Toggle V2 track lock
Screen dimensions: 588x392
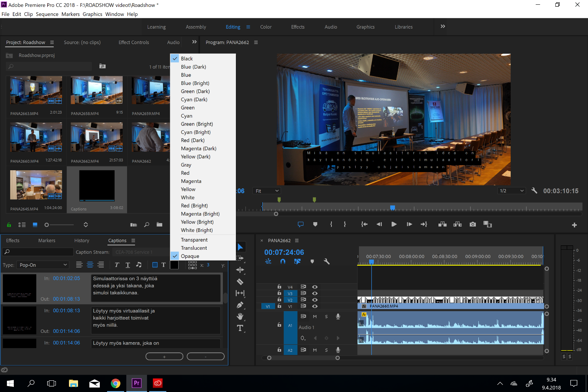click(x=279, y=299)
